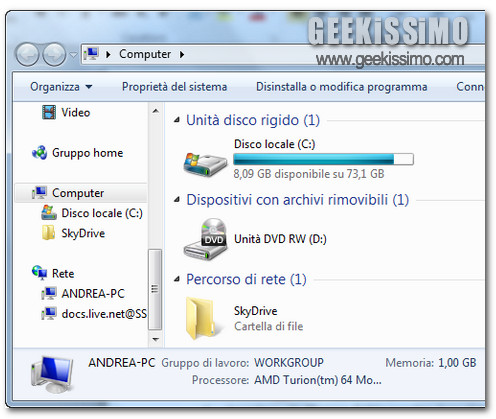Select the Disco locale (C:) drive icon
Screen dimensions: 496x419
pyautogui.click(x=205, y=163)
